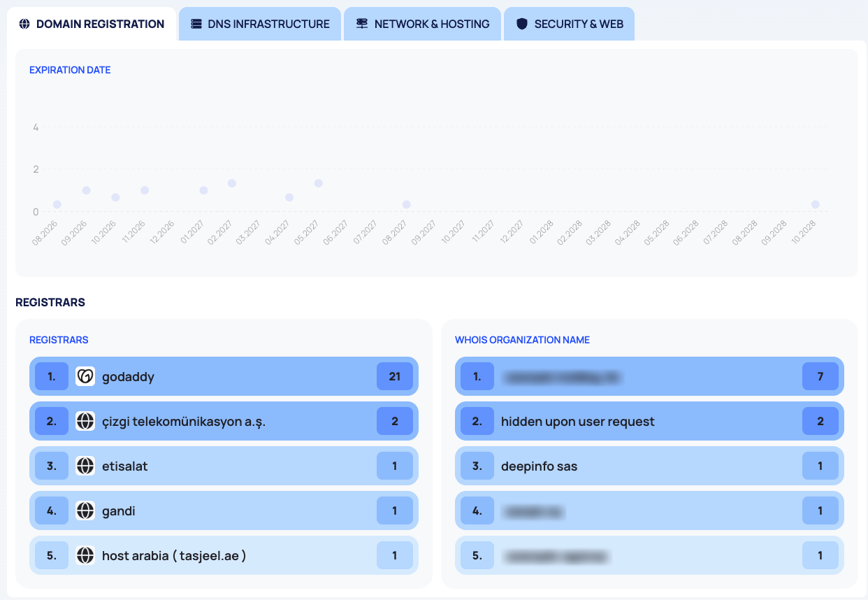Click the chart data point at 01.2027

[203, 190]
